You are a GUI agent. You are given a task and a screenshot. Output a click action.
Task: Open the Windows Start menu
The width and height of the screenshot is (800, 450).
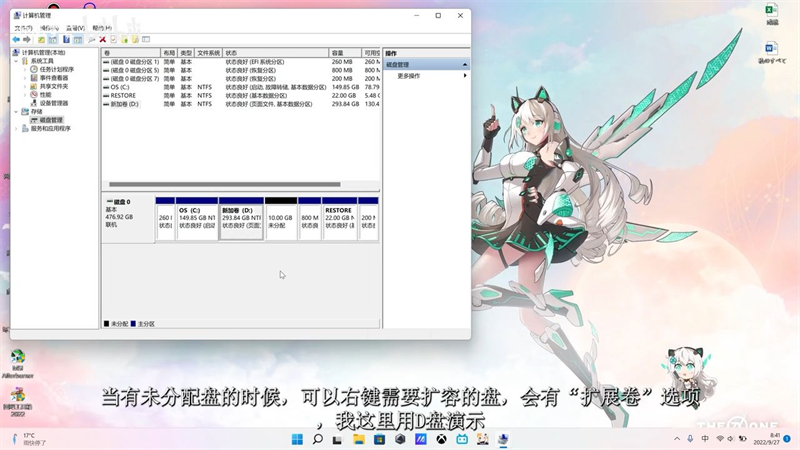tap(297, 439)
